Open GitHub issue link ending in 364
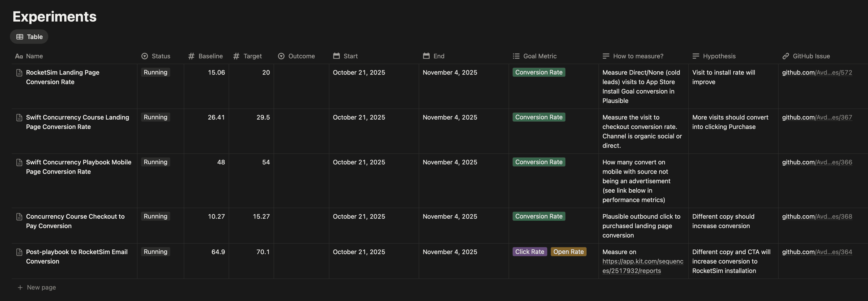The height and width of the screenshot is (301, 868). [817, 252]
